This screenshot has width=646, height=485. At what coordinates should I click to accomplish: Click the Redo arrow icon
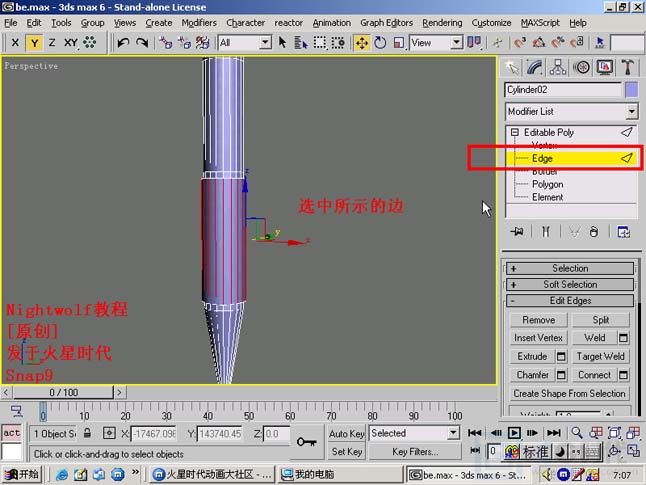click(x=142, y=42)
